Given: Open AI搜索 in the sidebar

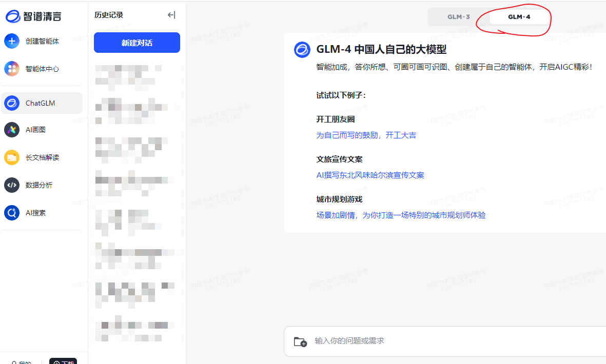Looking at the screenshot, I should coord(25,213).
